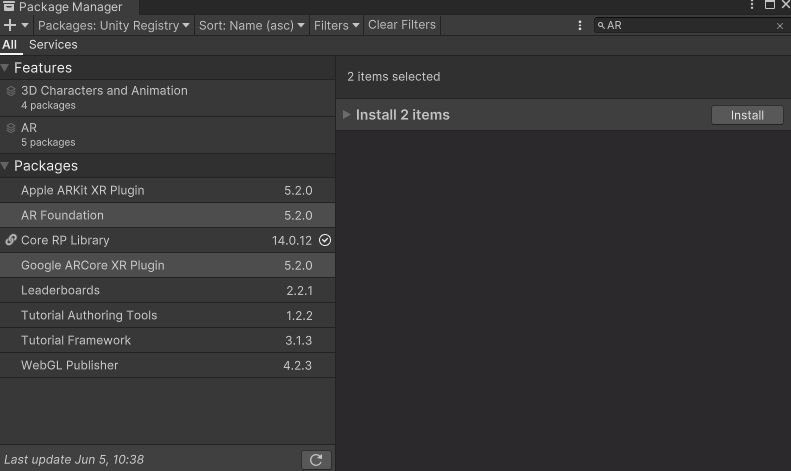This screenshot has width=791, height=471.
Task: Expand the Install 2 items foldout
Action: (x=347, y=114)
